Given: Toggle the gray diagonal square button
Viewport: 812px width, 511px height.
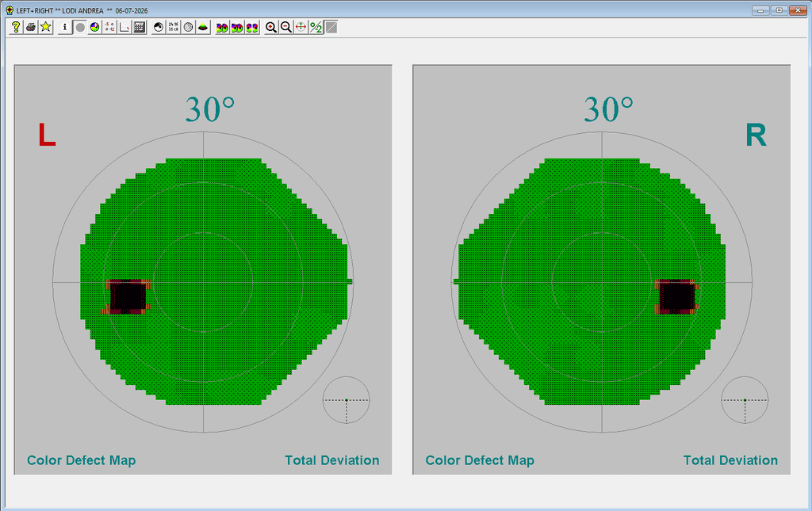Looking at the screenshot, I should (331, 28).
